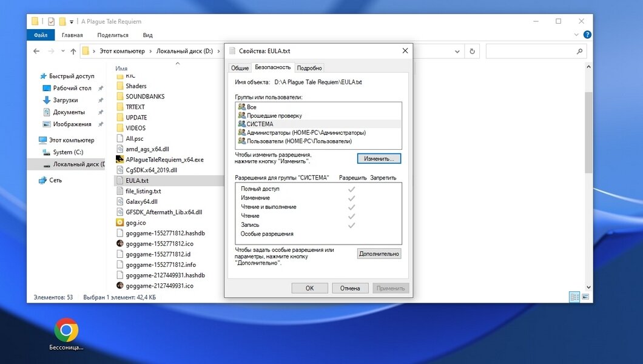Click the Дополнительно button
This screenshot has height=364, width=643.
click(x=379, y=254)
